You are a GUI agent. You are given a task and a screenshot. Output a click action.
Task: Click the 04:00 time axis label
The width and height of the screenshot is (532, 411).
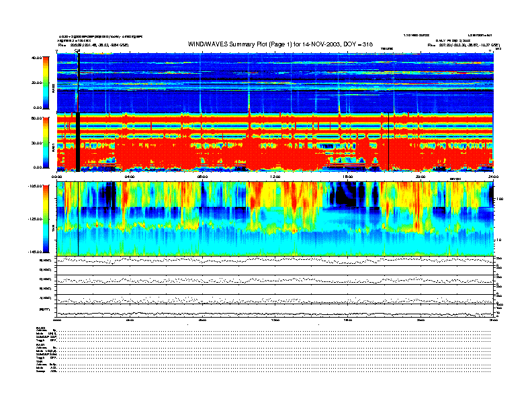pyautogui.click(x=130, y=177)
